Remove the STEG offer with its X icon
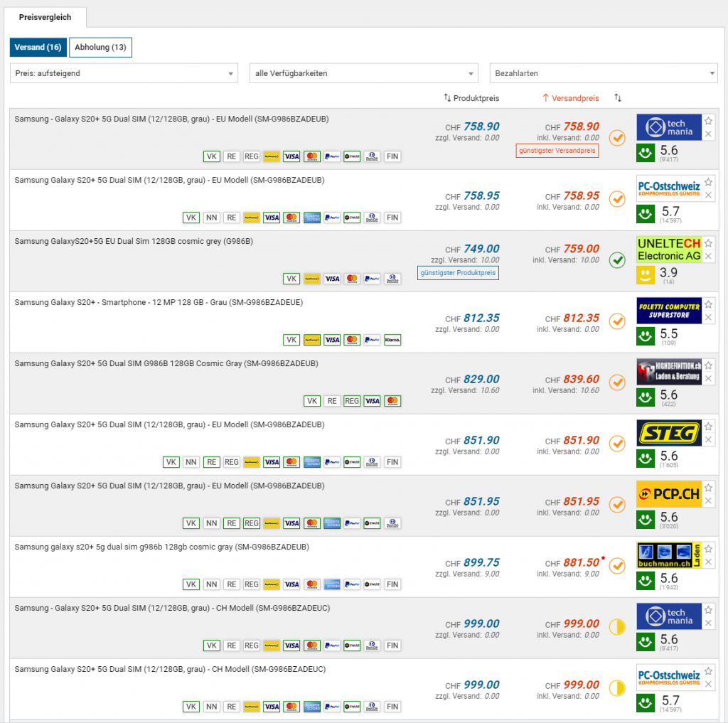Screen dimensions: 728x723 click(x=708, y=440)
